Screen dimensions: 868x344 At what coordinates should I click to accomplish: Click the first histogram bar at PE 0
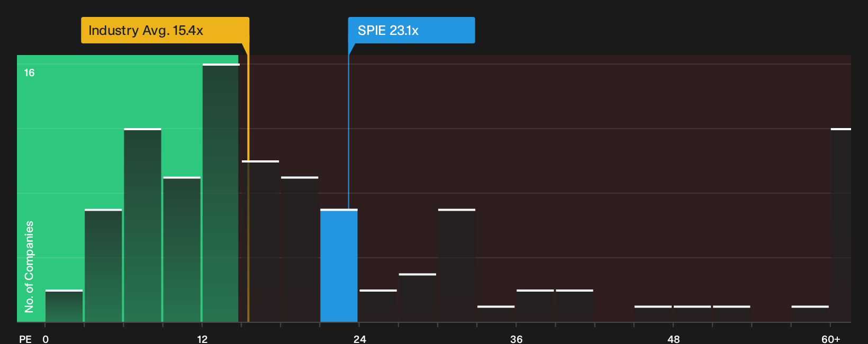[x=64, y=306]
